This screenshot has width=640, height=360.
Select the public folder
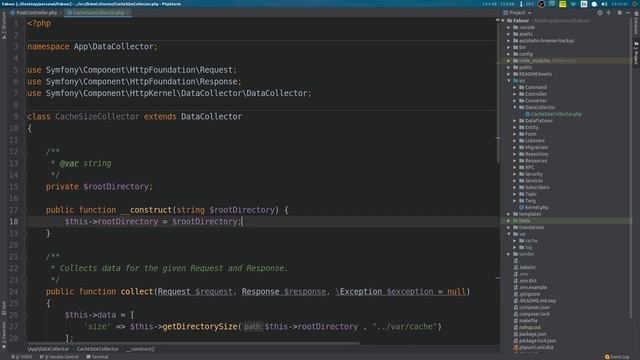coord(525,67)
